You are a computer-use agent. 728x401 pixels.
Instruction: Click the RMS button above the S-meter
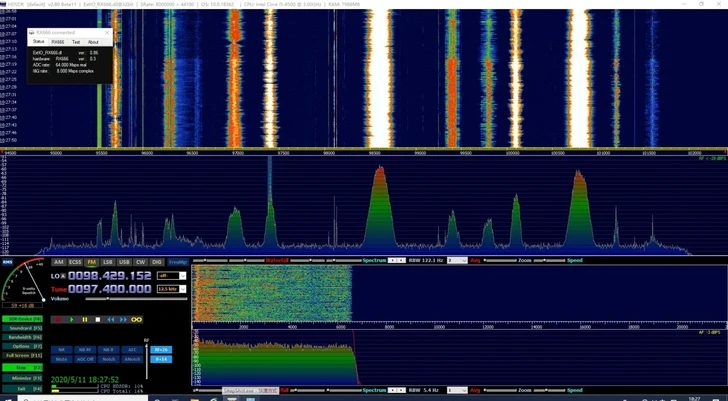pyautogui.click(x=7, y=262)
